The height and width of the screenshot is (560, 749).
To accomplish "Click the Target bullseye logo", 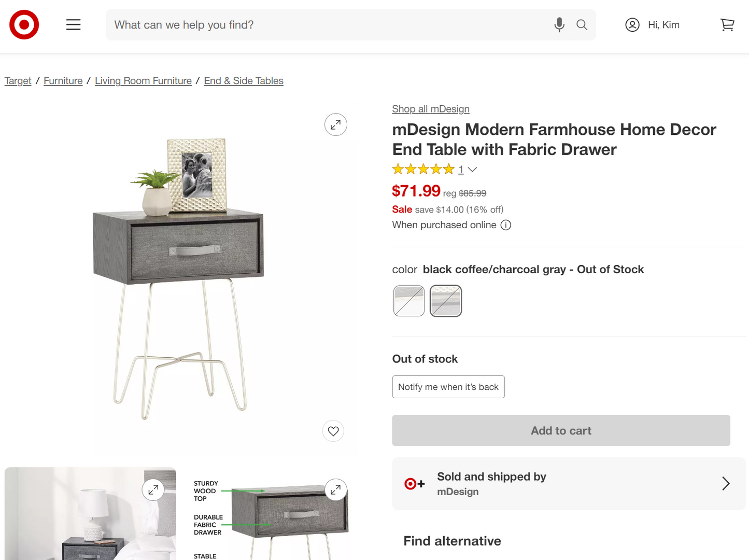I will click(24, 24).
